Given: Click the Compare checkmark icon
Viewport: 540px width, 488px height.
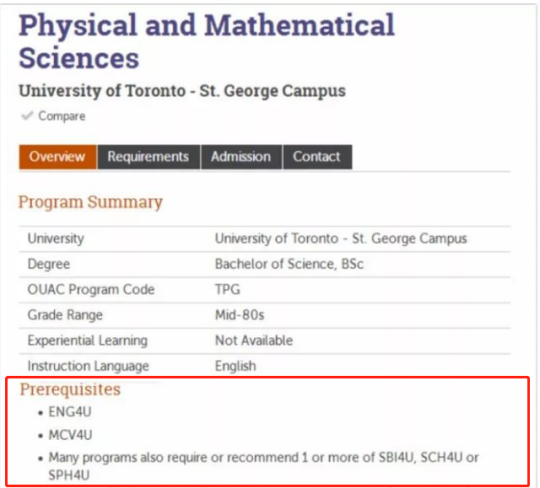Looking at the screenshot, I should tap(27, 116).
